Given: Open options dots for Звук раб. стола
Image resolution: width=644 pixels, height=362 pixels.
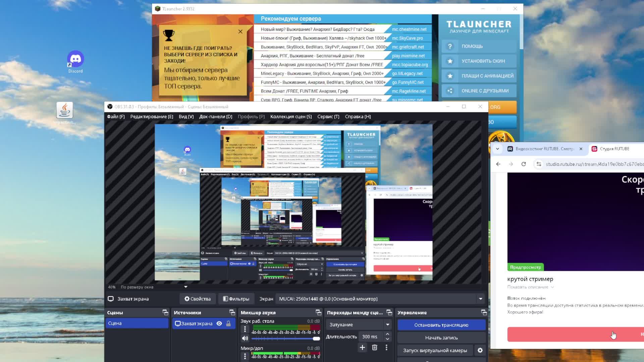Looking at the screenshot, I should point(245,329).
